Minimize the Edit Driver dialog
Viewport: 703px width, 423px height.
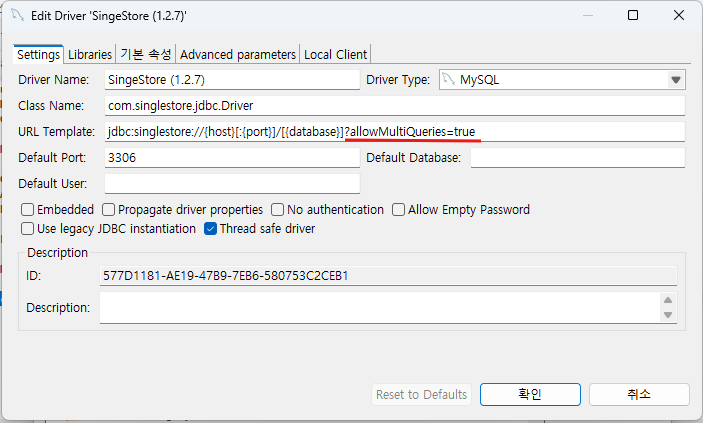click(x=588, y=15)
